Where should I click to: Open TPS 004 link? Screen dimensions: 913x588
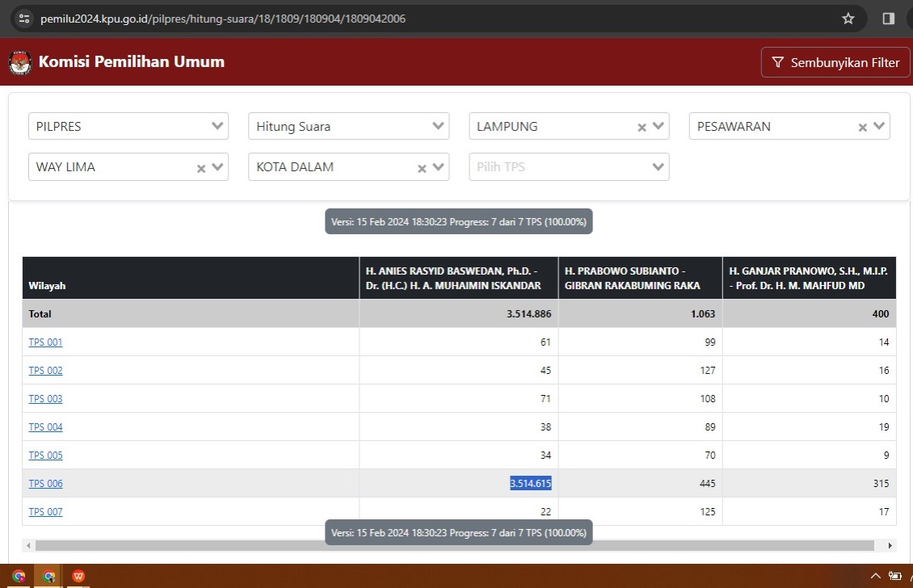pos(45,426)
